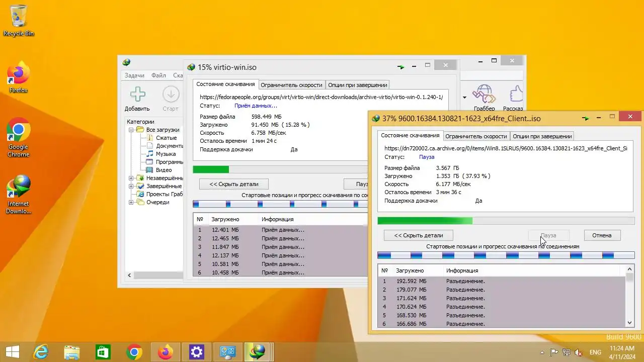The height and width of the screenshot is (362, 644).
Task: Open File Explorer from taskbar
Action: pos(72,352)
